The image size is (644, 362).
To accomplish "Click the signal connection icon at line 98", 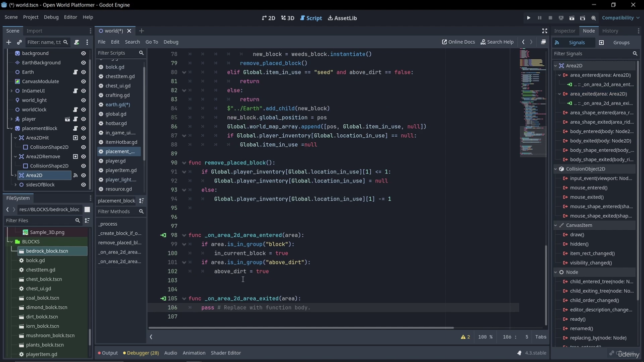I will point(163,235).
